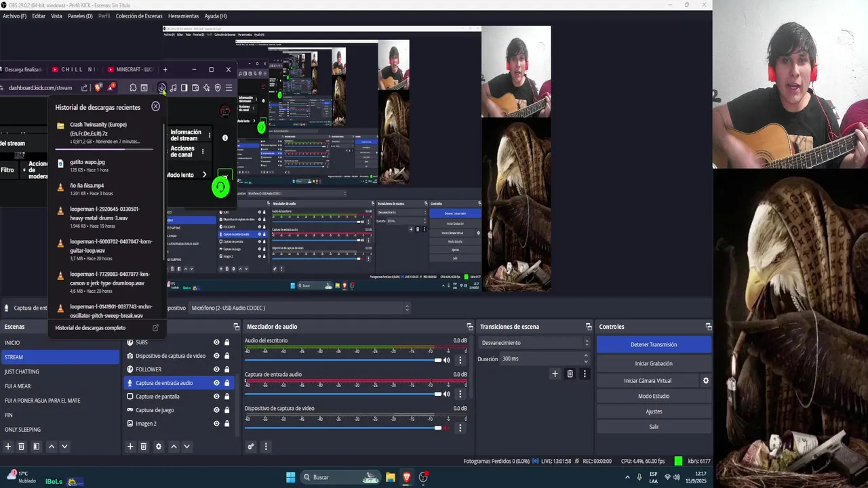Viewport: 868px width, 488px height.
Task: Delete selected scene using the trash icon
Action: tap(22, 447)
